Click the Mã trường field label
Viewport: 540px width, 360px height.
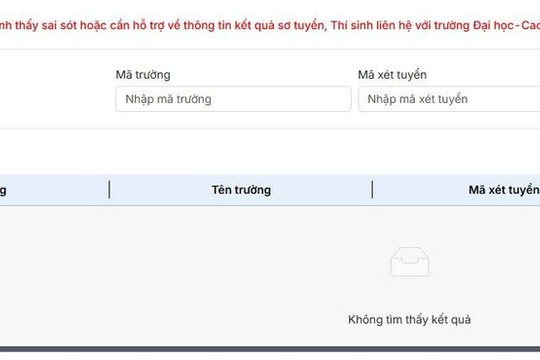click(143, 75)
